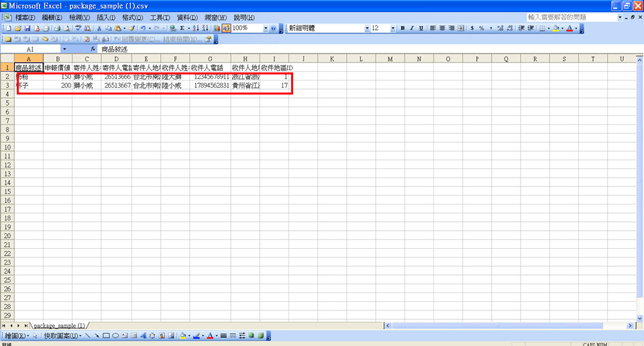Screen dimensions: 644x346
Task: Select the Currency style icon
Action: (x=472, y=29)
